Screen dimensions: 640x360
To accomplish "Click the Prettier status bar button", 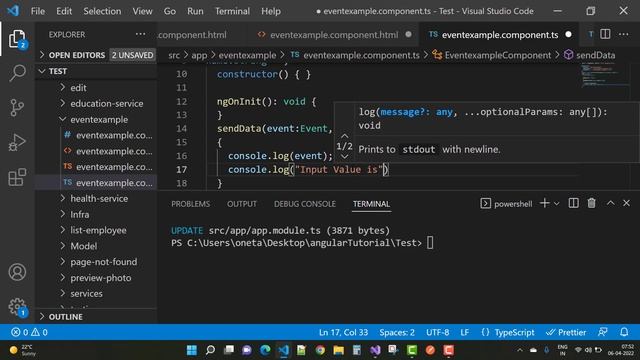I will pos(566,332).
